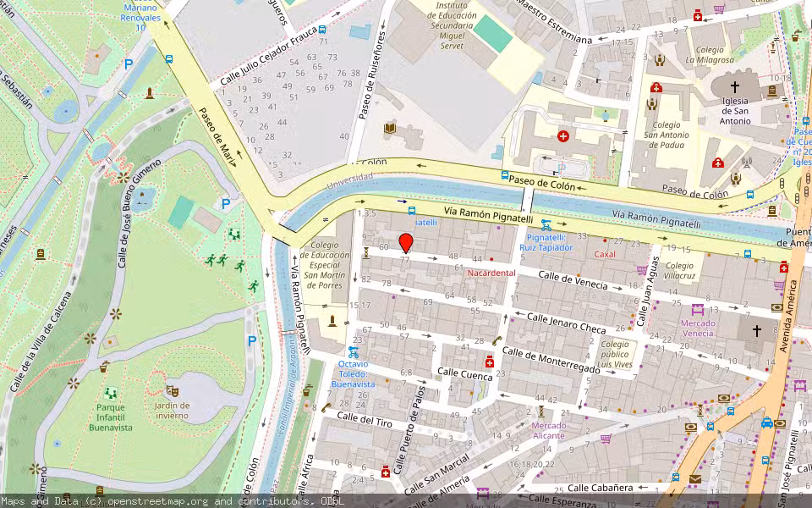Image resolution: width=812 pixels, height=508 pixels.
Task: Click the Avenida América street label
Action: 787,316
